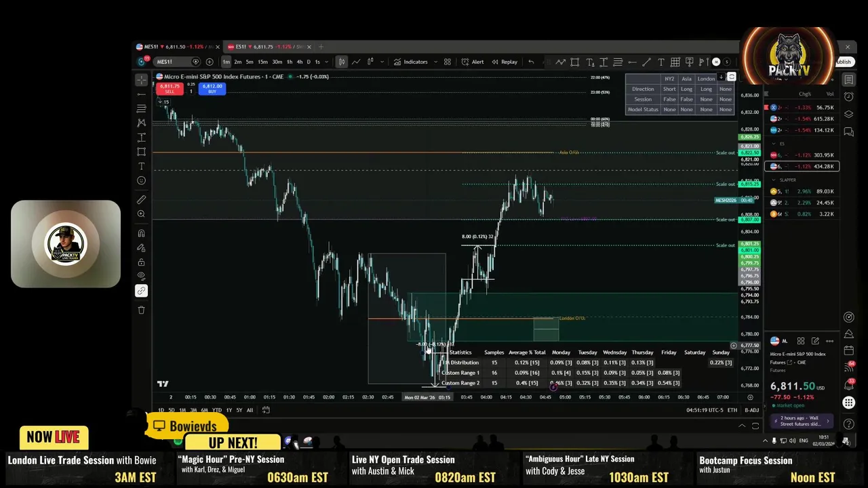Open the text tool in left sidebar

point(141,166)
